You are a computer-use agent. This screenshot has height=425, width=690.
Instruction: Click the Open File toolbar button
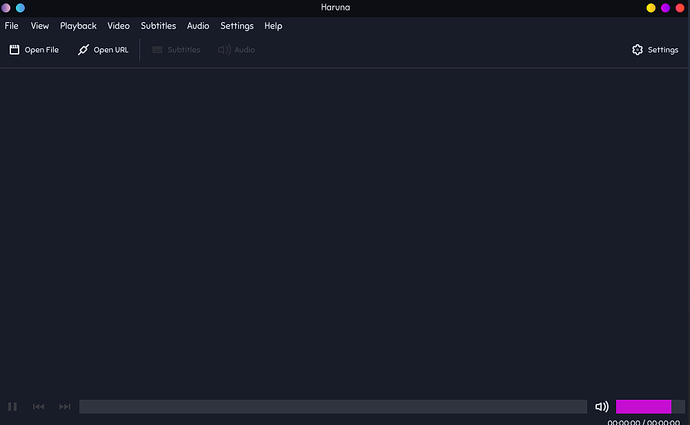(34, 50)
